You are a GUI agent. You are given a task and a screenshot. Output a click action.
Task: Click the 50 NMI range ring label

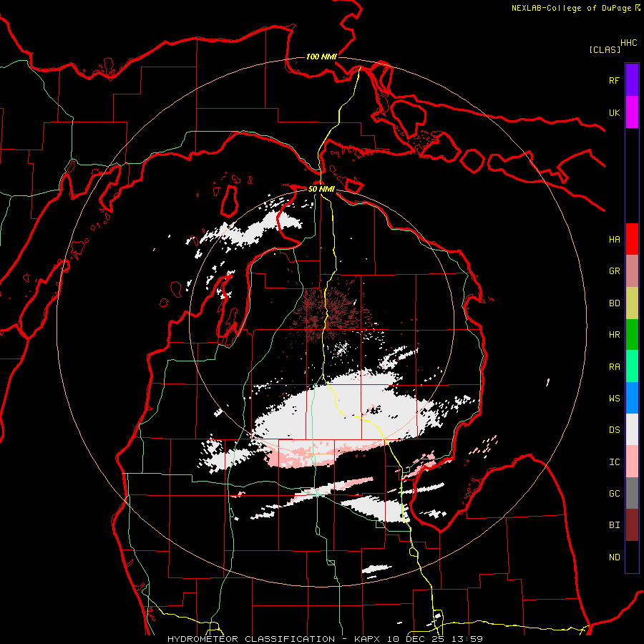(321, 189)
